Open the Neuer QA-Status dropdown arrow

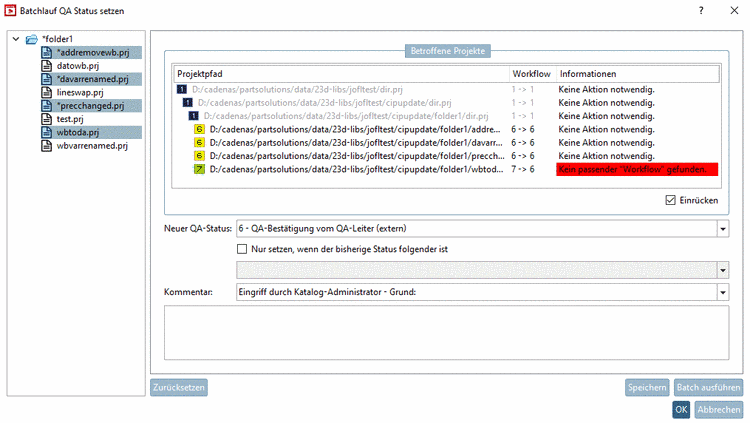click(723, 229)
